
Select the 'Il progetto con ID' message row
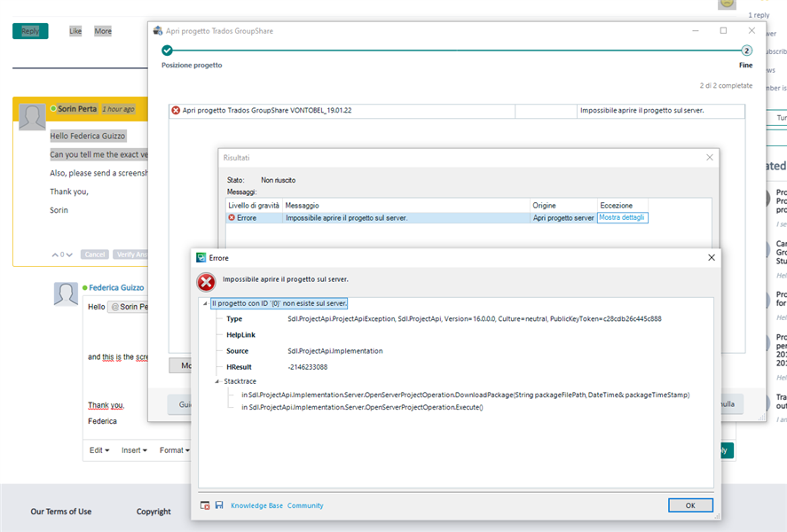279,303
